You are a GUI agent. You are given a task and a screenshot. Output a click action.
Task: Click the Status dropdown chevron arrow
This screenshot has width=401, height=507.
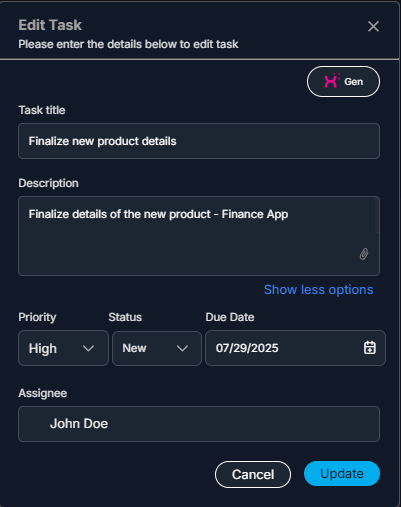pos(182,348)
